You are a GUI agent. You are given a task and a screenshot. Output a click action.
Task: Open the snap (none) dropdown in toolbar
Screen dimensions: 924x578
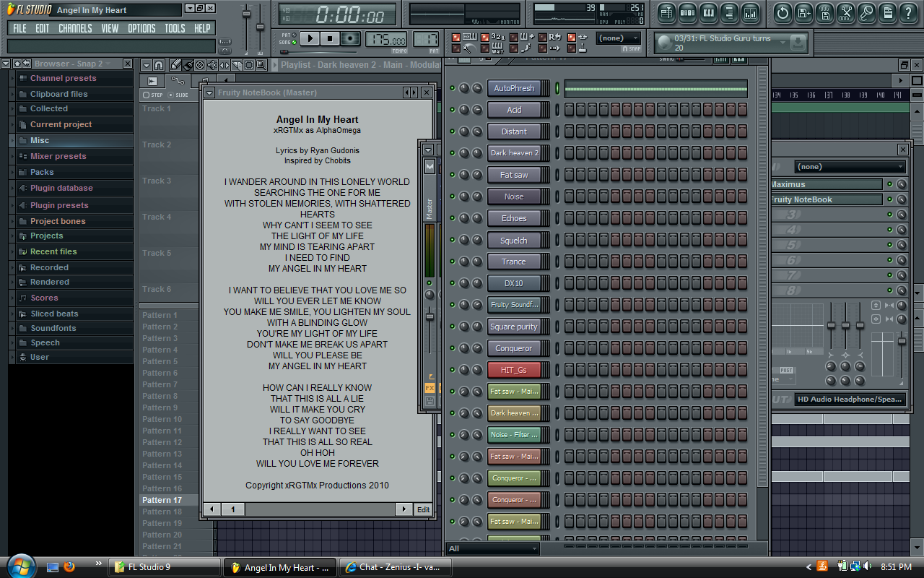pos(618,38)
